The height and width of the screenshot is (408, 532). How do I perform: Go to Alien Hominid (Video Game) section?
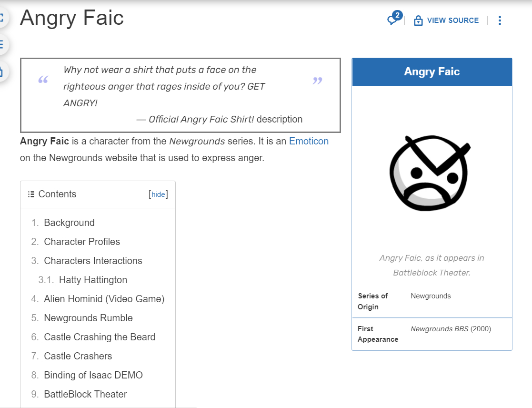pyautogui.click(x=104, y=299)
